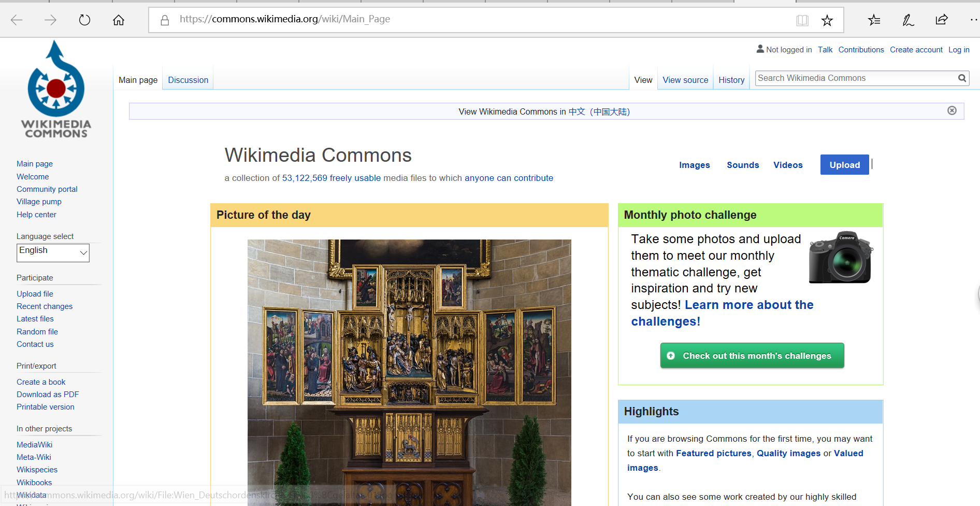The image size is (980, 506).
Task: Dismiss the language banner close icon
Action: 952,110
